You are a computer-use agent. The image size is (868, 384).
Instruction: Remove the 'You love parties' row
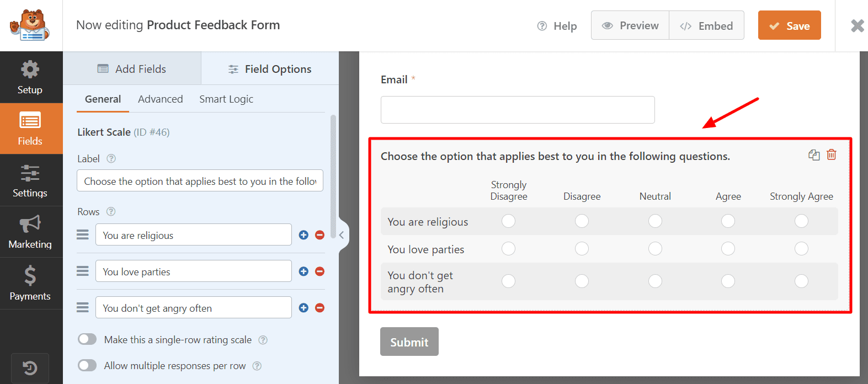[x=319, y=271]
